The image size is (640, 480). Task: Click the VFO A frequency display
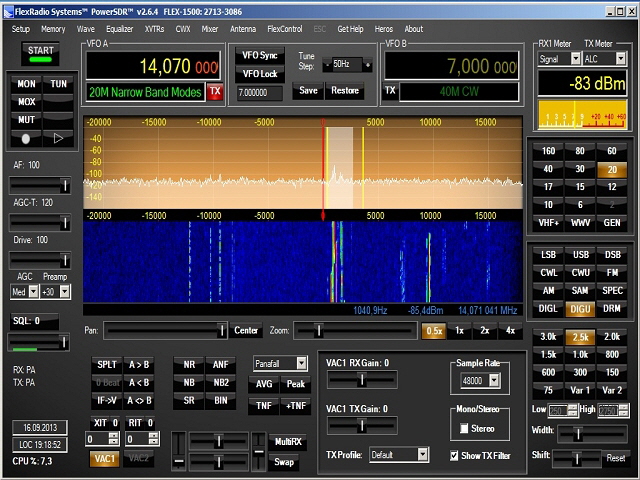pos(153,66)
